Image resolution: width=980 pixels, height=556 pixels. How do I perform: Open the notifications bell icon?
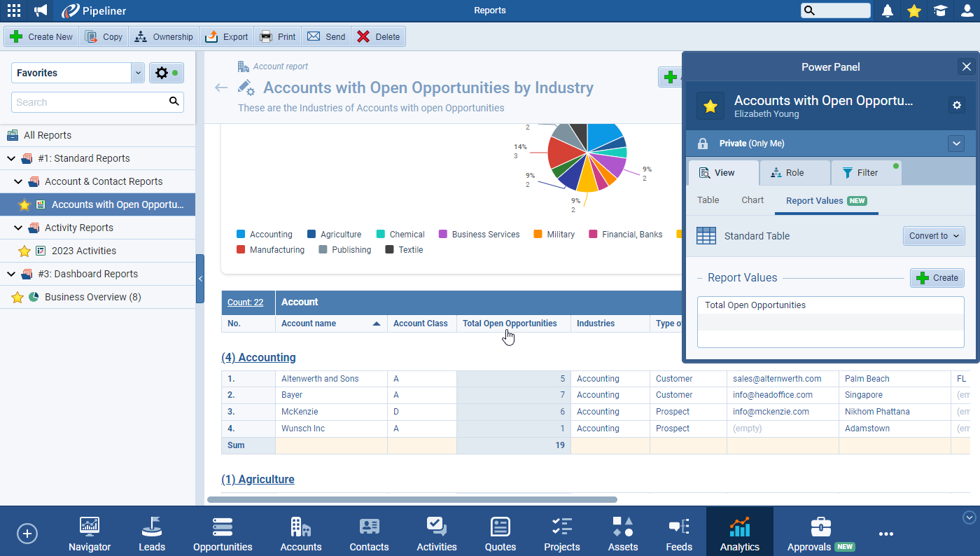[888, 11]
